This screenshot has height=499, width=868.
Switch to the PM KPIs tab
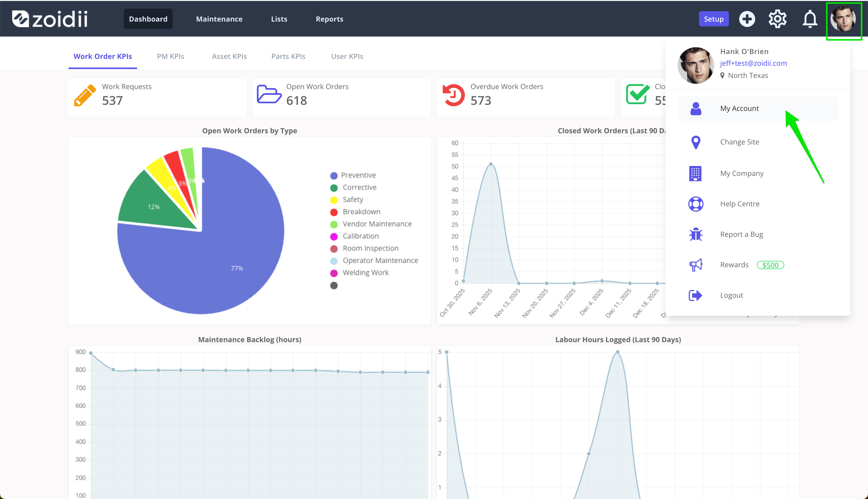pyautogui.click(x=170, y=57)
